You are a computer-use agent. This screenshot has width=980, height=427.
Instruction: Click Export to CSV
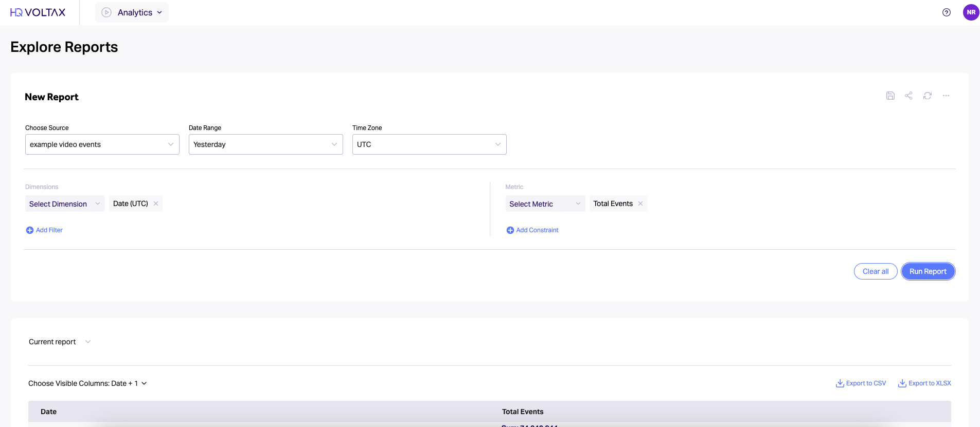[x=861, y=383]
